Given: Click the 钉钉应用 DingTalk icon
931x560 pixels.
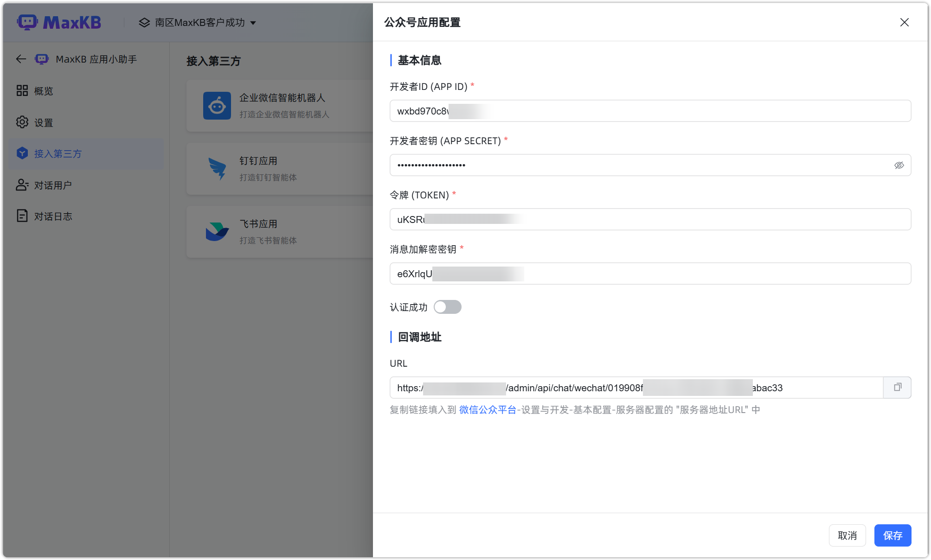Looking at the screenshot, I should pyautogui.click(x=217, y=168).
